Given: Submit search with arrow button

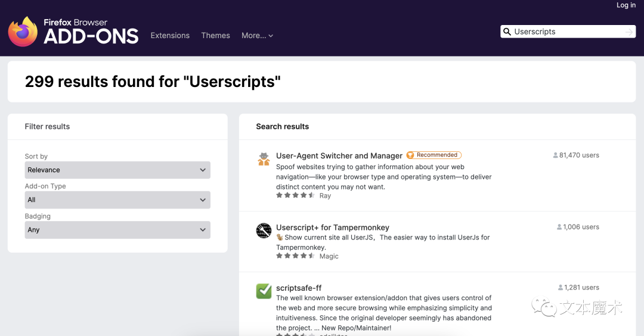Looking at the screenshot, I should click(x=629, y=32).
